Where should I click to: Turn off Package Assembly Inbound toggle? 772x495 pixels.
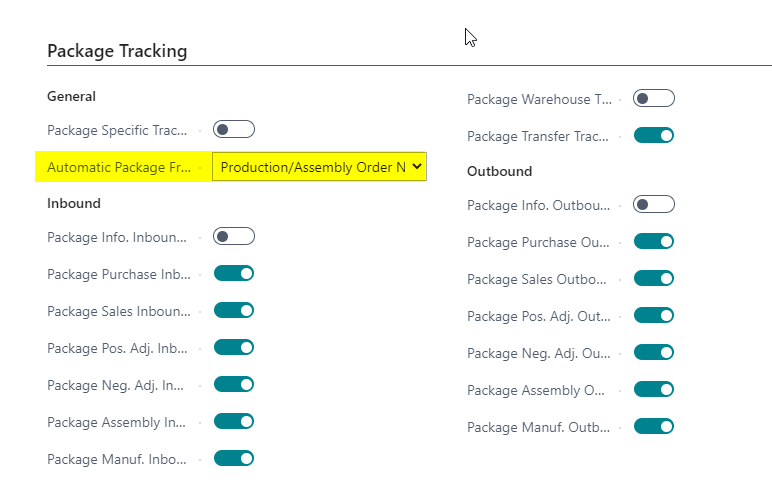[234, 422]
